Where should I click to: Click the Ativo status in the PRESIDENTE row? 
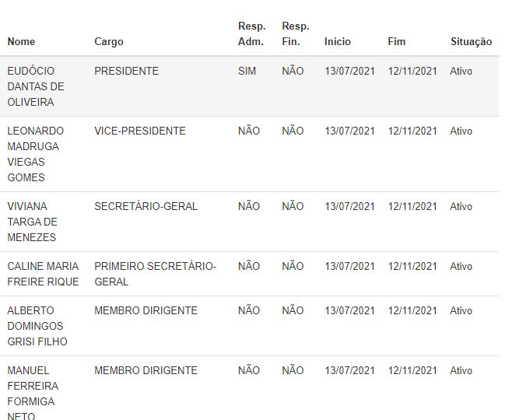coord(461,71)
